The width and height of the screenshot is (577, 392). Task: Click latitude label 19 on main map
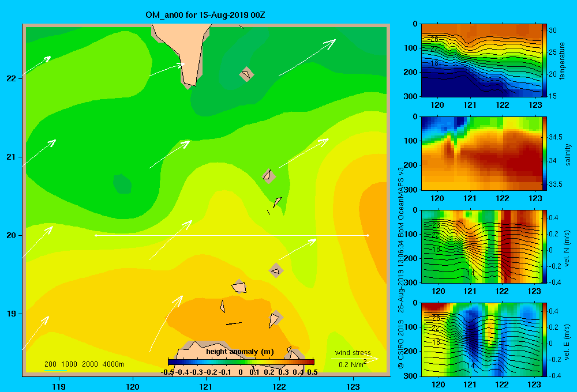[x=12, y=314]
